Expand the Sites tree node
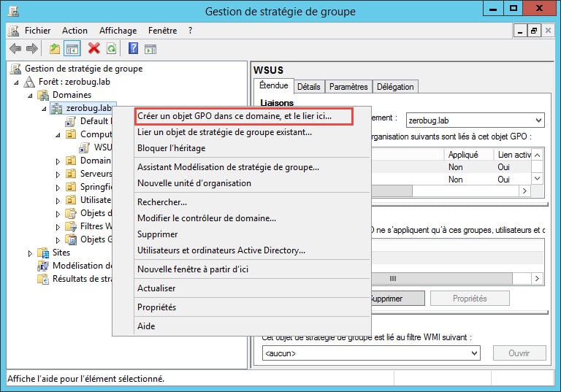The image size is (561, 392). click(x=30, y=253)
